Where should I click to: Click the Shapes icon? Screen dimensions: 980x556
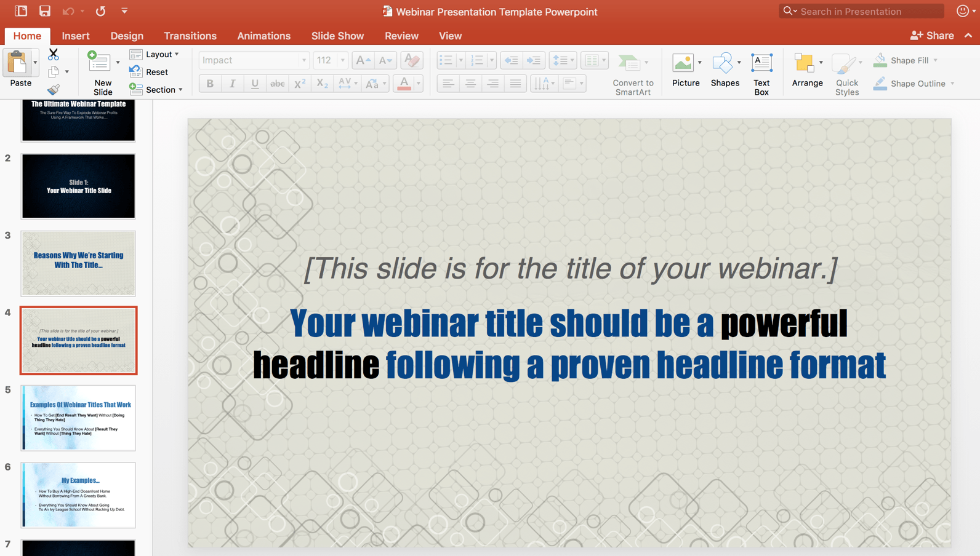point(722,63)
